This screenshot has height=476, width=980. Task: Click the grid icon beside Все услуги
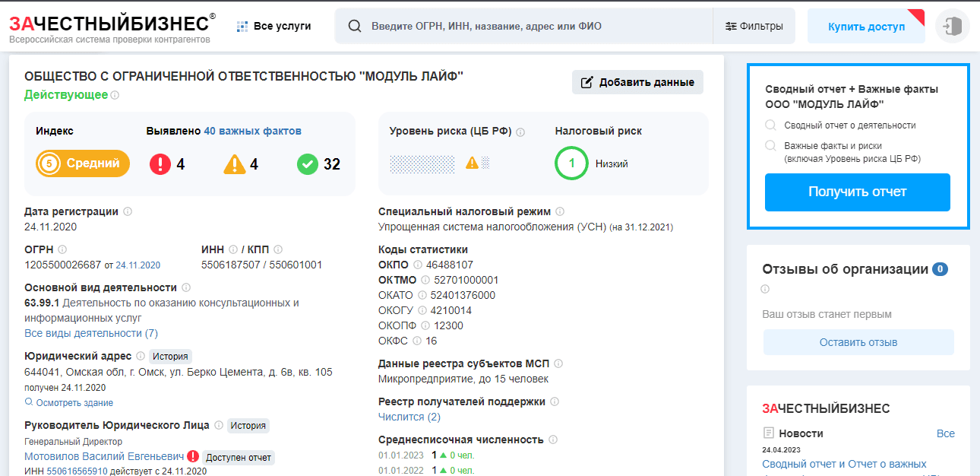[x=241, y=25]
